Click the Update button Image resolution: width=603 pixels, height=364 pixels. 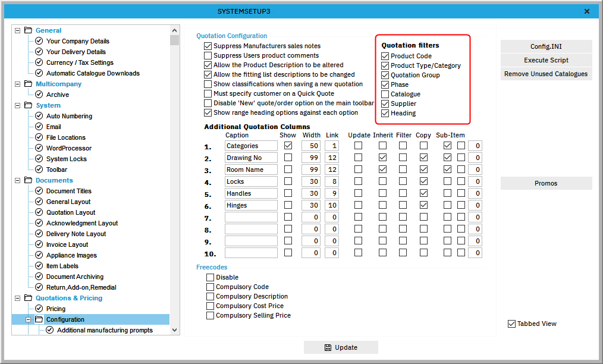point(341,347)
